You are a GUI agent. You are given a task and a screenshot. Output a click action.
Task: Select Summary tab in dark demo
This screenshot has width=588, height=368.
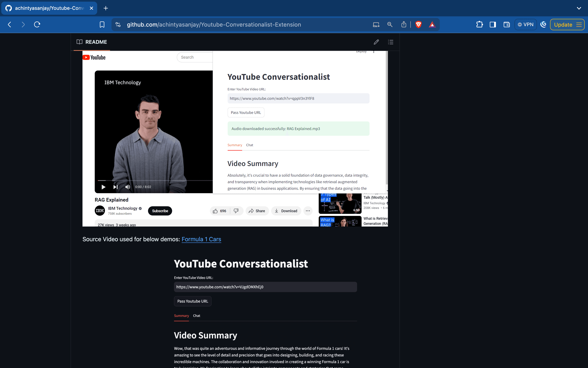[181, 316]
